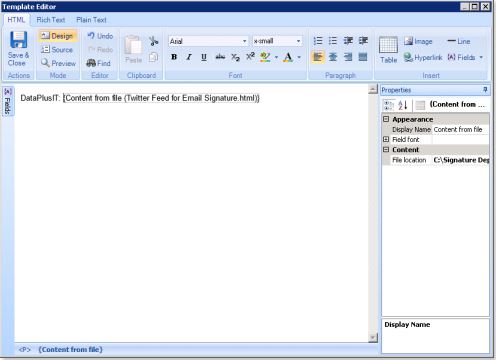This screenshot has width=496, height=360.
Task: Toggle bold formatting
Action: coord(174,57)
